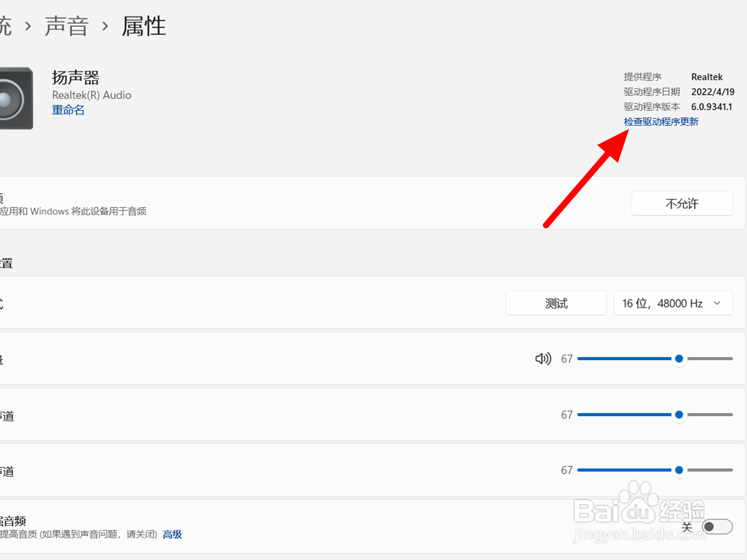
Task: Click the main volume slider handle
Action: 679,358
